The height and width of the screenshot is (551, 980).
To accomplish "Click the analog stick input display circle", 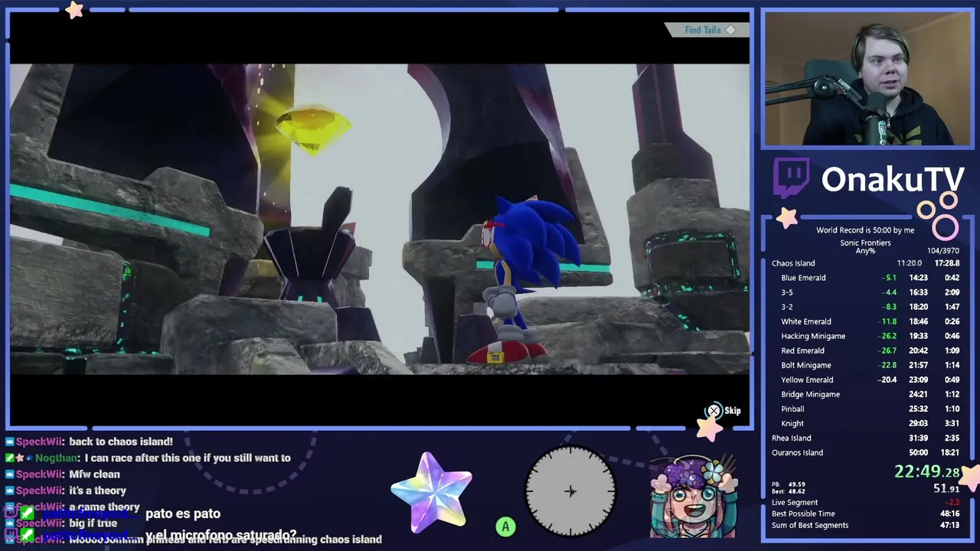I will click(x=570, y=491).
